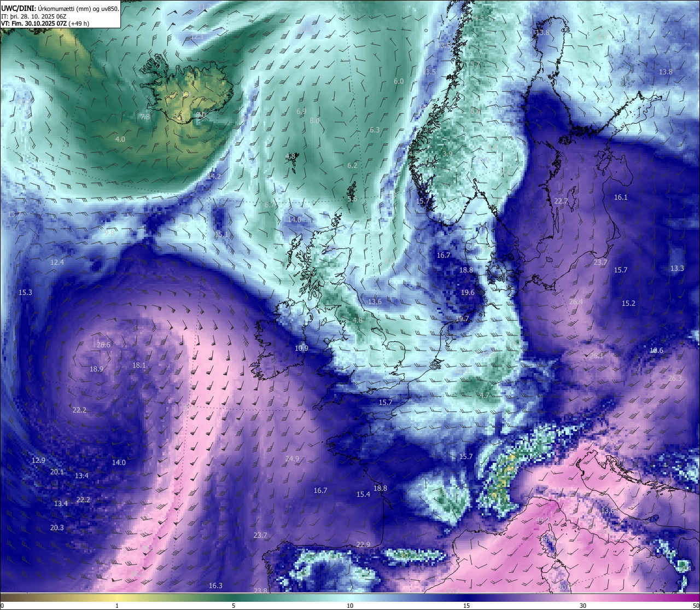Click the 14.2 value south of Iceland
The image size is (700, 610).
[214, 176]
